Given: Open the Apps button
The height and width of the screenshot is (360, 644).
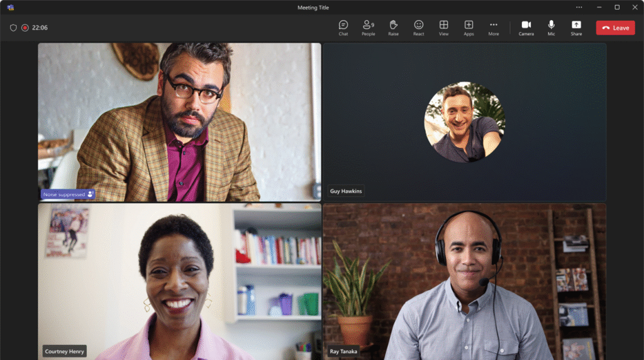Looking at the screenshot, I should coord(469,28).
